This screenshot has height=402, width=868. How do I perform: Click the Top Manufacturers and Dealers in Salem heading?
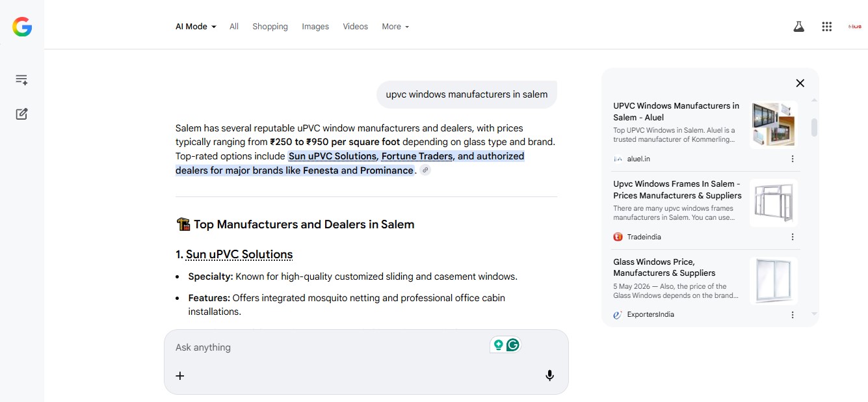point(304,224)
